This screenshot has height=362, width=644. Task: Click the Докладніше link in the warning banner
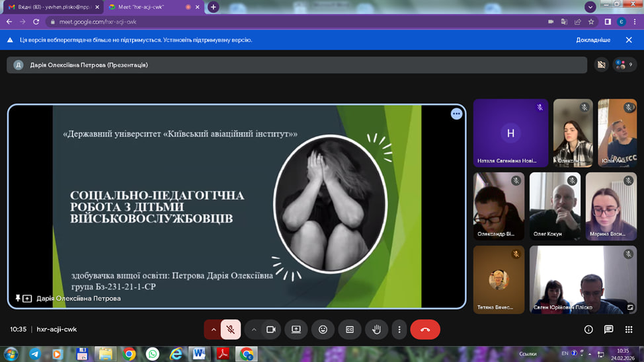pyautogui.click(x=592, y=40)
